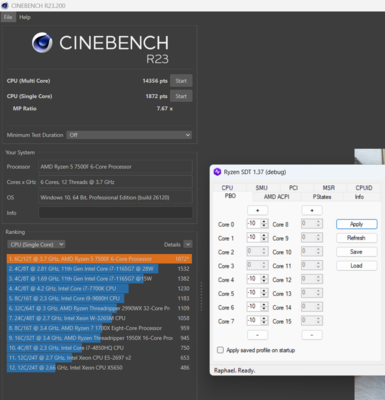Screen dimensions: 385x400
Task: Click Apply in Ryzen SDT
Action: point(357,224)
